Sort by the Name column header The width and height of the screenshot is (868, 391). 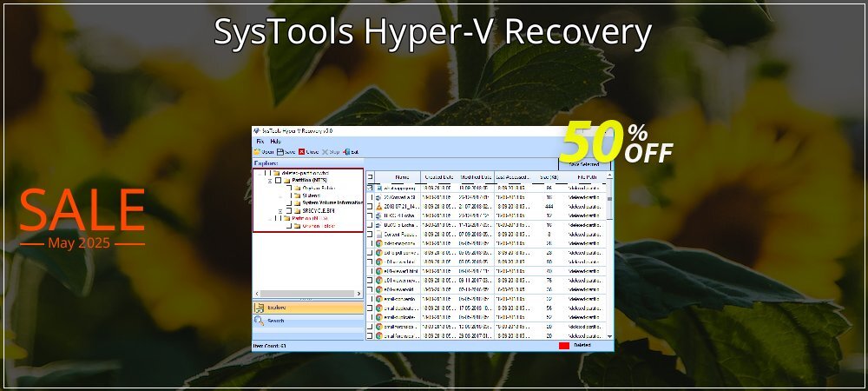402,177
